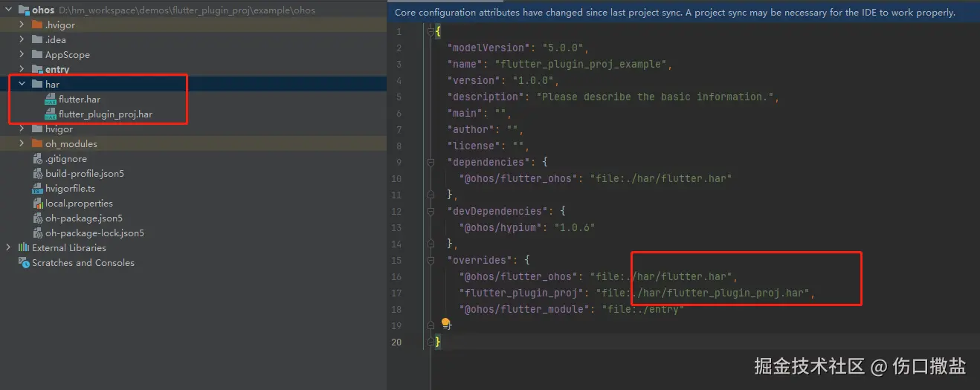Click the project sync notification banner
The height and width of the screenshot is (390, 980).
(683, 13)
